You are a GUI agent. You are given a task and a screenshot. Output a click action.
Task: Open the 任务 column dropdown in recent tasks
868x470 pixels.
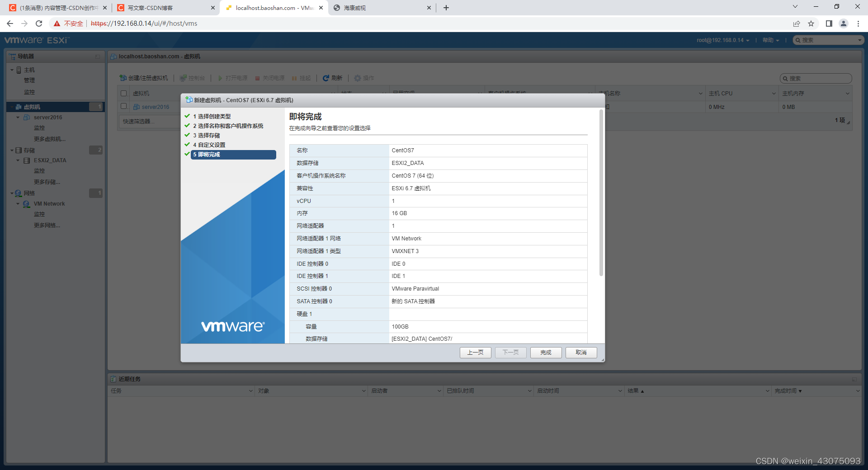[251, 391]
